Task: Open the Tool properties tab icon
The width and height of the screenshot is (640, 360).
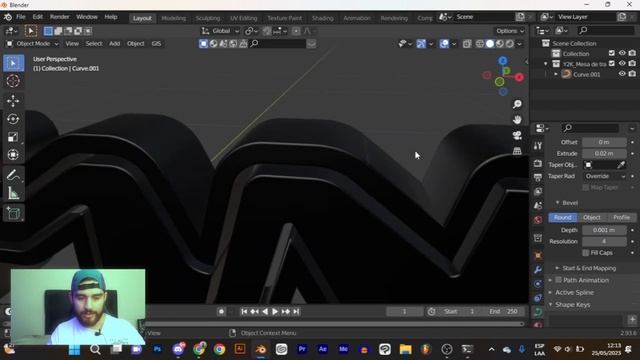Action: [538, 146]
